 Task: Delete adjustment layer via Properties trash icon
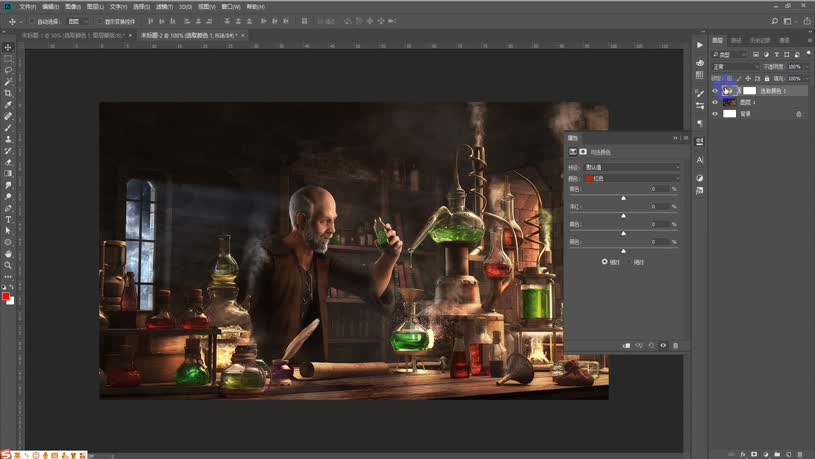click(675, 345)
